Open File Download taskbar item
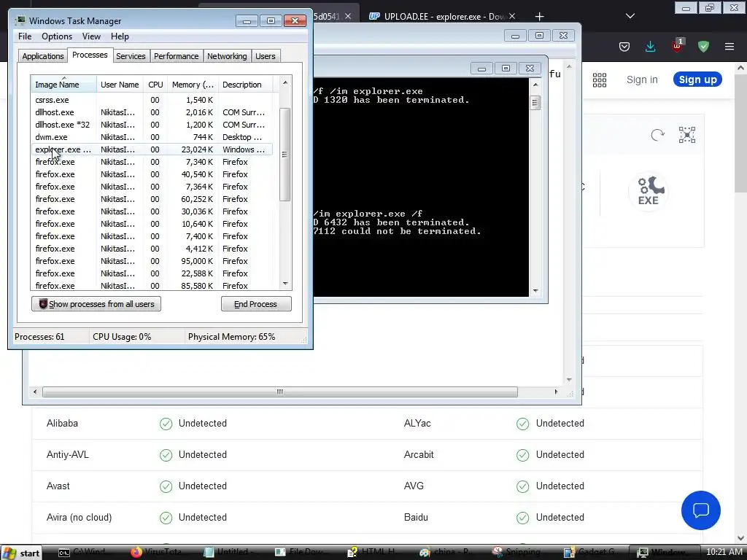Viewport: 747px width, 560px height. [301, 553]
